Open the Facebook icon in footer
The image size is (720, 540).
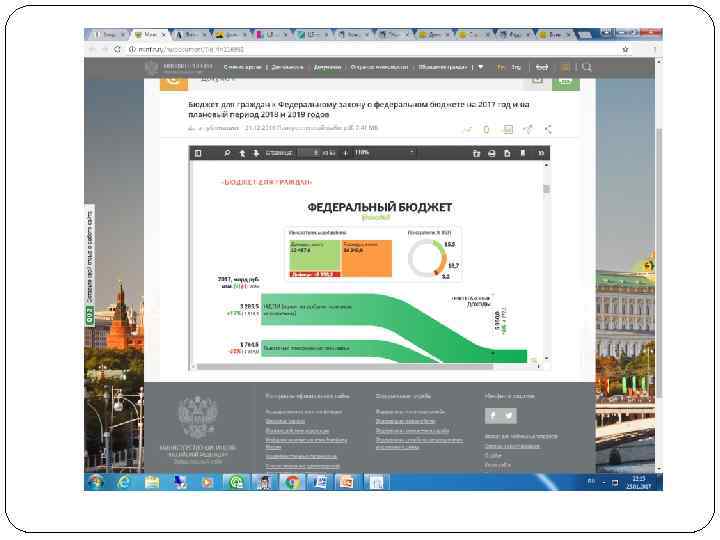492,416
